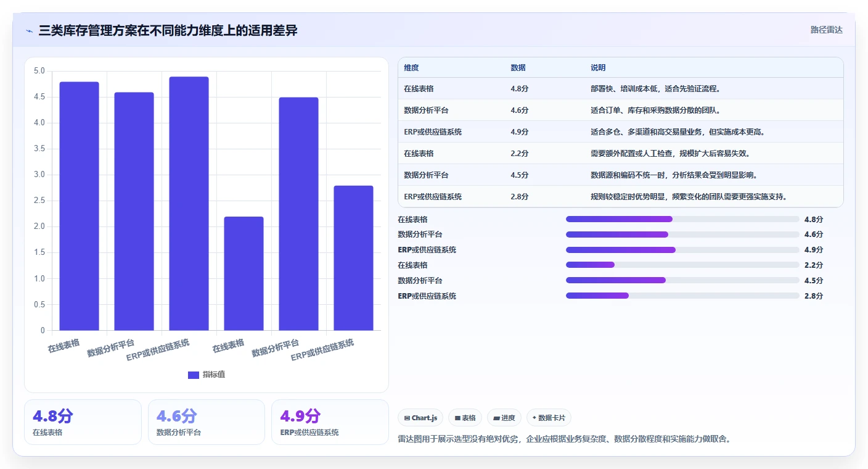Click the progress bar showing 4.9分
The height and width of the screenshot is (469, 868).
[682, 250]
